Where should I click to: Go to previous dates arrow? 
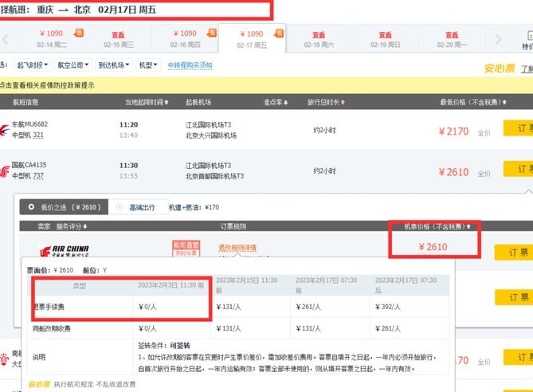pyautogui.click(x=5, y=39)
